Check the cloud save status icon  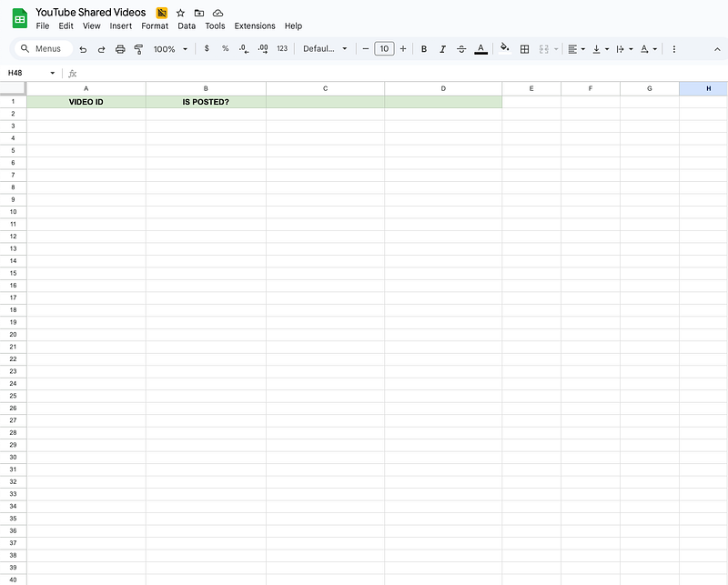coord(217,13)
